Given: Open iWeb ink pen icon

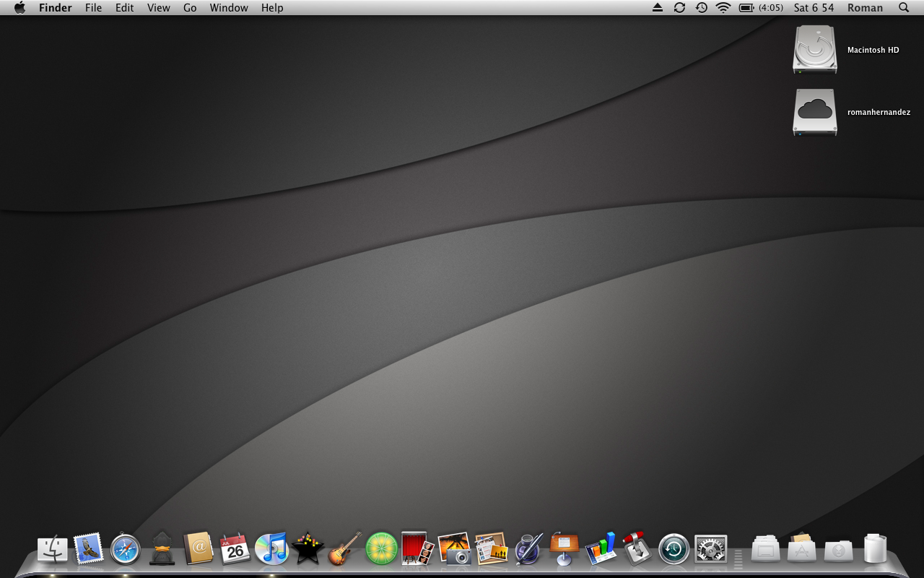Looking at the screenshot, I should click(528, 549).
